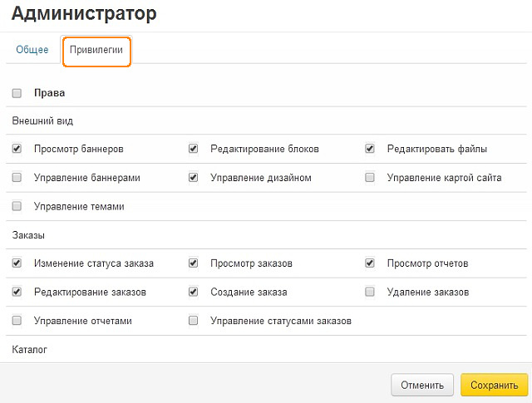
Task: Switch to the Общее tab
Action: 32,50
